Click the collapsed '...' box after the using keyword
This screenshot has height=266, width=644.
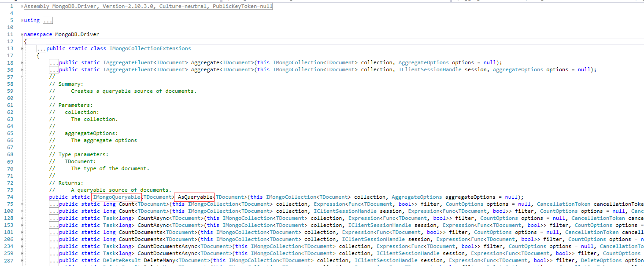(48, 20)
